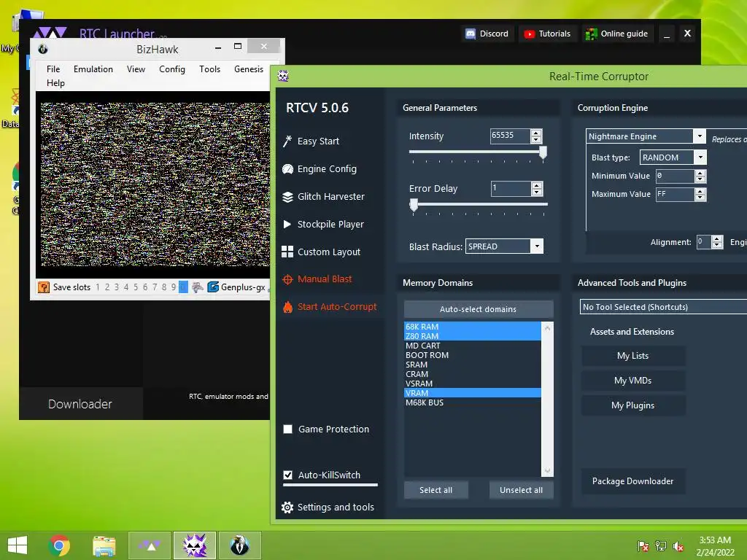Click the Auto-select domains button
The width and height of the screenshot is (747, 560).
click(x=479, y=309)
